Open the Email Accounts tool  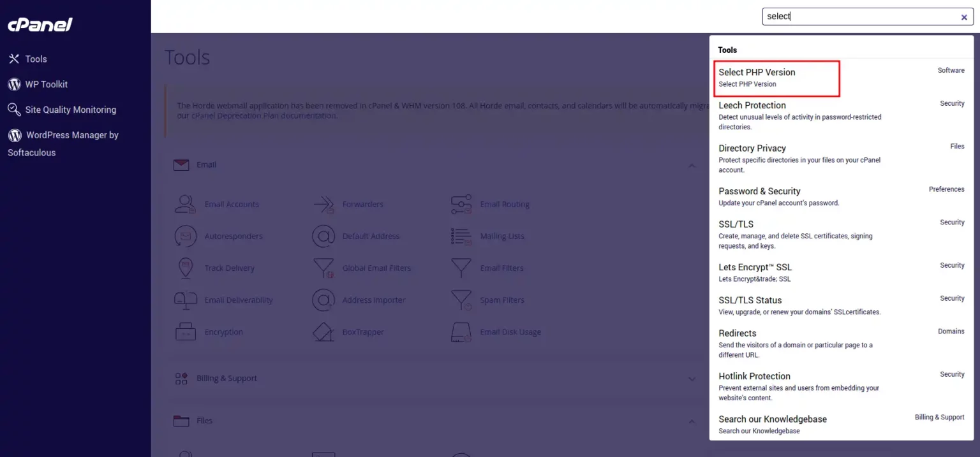tap(231, 204)
